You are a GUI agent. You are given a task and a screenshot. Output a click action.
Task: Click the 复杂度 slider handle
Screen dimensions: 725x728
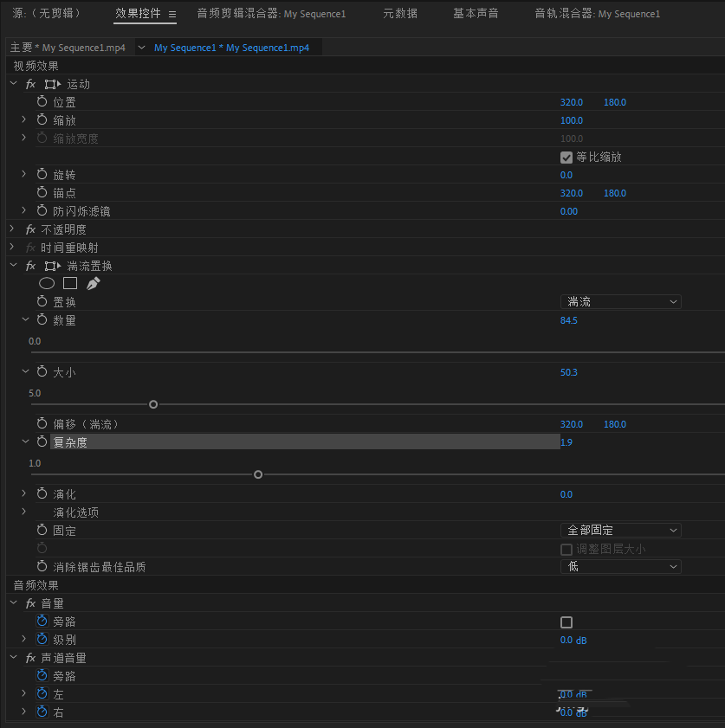pyautogui.click(x=258, y=474)
